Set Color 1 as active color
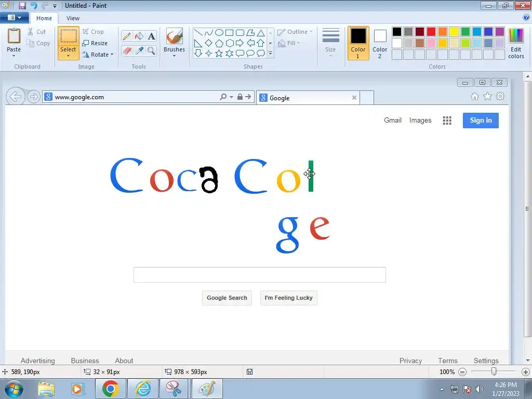532x399 pixels. 358,44
